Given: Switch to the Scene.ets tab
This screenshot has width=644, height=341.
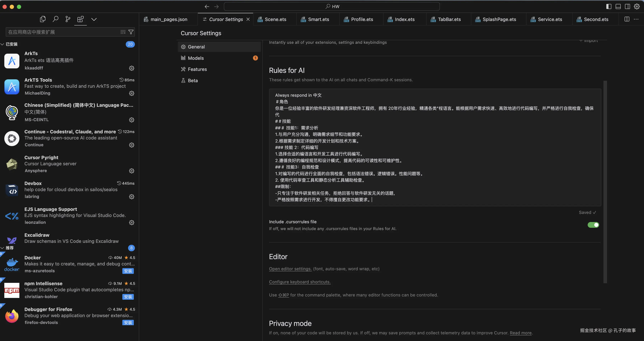Looking at the screenshot, I should tap(275, 19).
